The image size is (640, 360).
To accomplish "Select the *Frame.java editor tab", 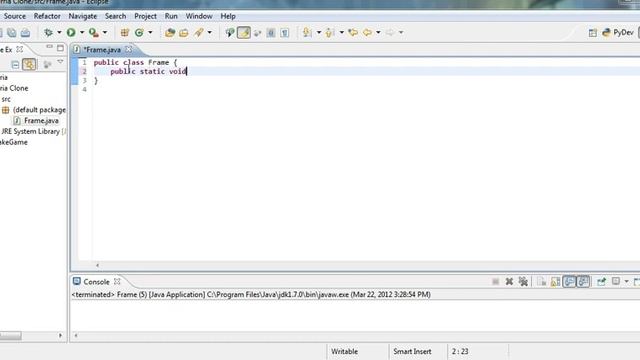I will coord(102,50).
